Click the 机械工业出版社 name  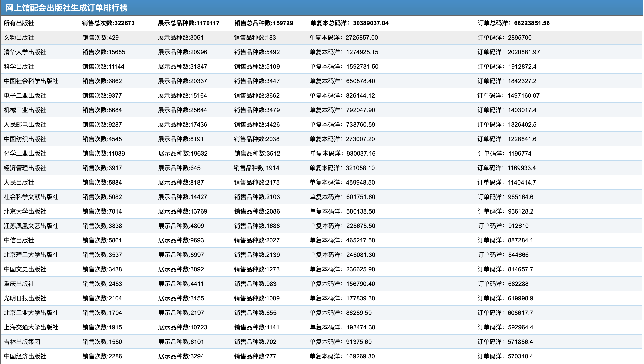point(25,110)
